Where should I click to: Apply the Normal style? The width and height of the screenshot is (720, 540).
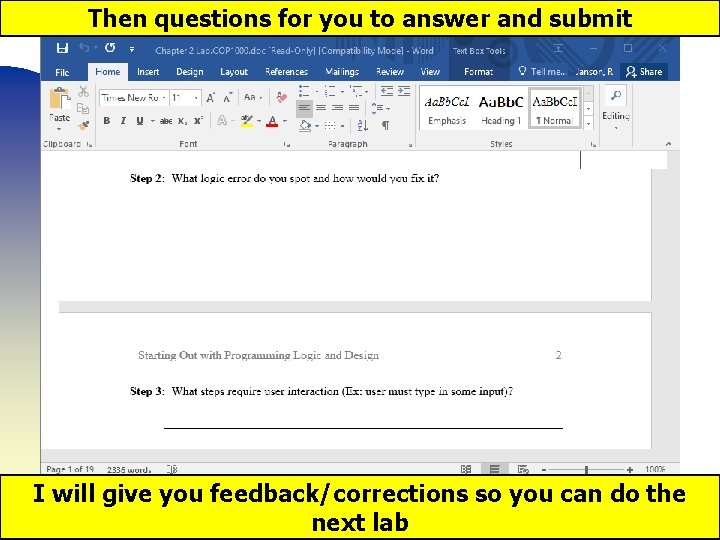tap(555, 109)
